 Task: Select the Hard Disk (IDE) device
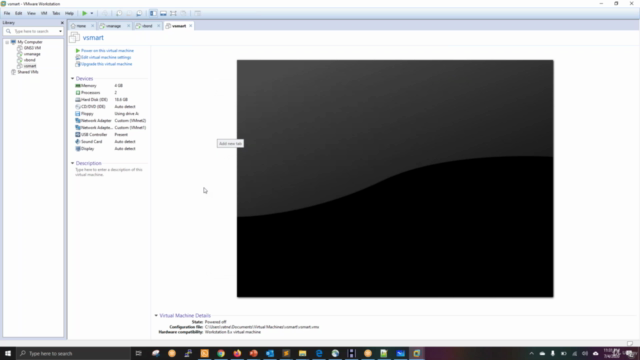110,100
